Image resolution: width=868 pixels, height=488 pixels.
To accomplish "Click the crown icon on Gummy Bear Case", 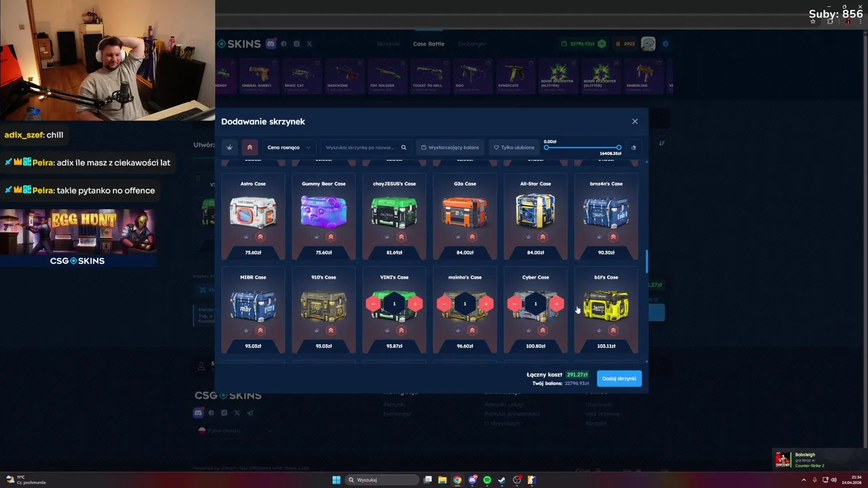I will [x=317, y=237].
